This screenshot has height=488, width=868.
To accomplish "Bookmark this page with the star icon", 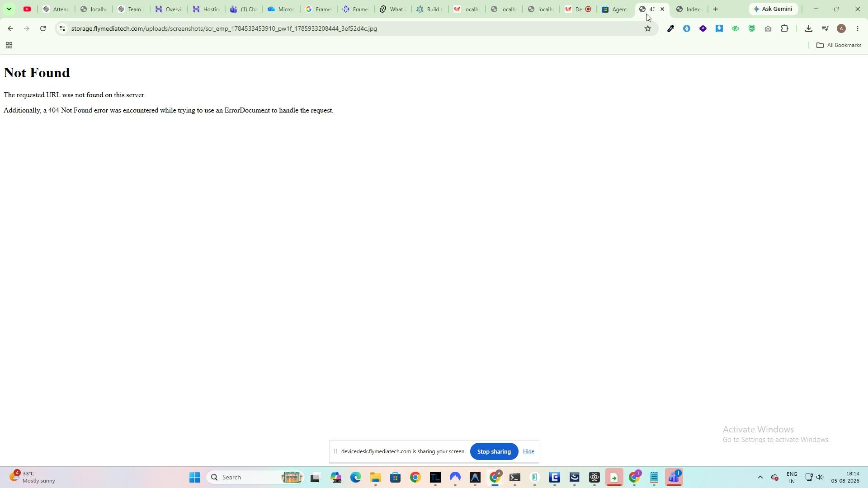I will [x=648, y=28].
